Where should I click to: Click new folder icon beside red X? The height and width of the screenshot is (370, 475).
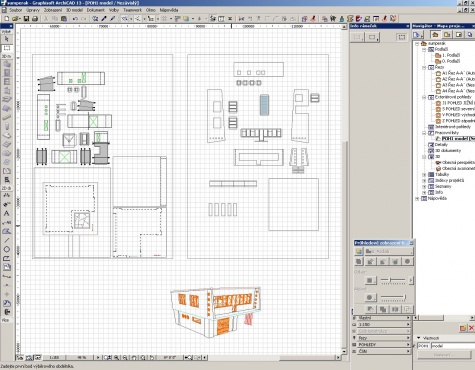463,328
